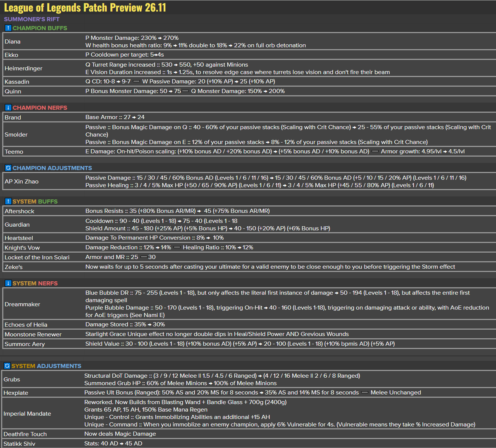The height and width of the screenshot is (448, 496).
Task: Click Heartsteel's Permanent HP Conversion text
Action: [x=155, y=238]
